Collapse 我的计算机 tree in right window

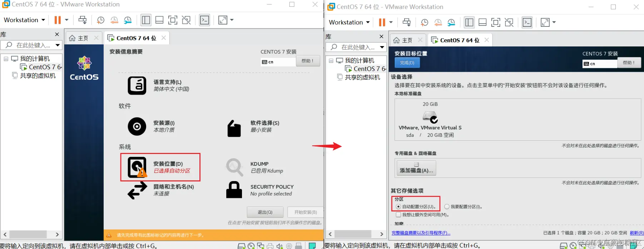331,60
